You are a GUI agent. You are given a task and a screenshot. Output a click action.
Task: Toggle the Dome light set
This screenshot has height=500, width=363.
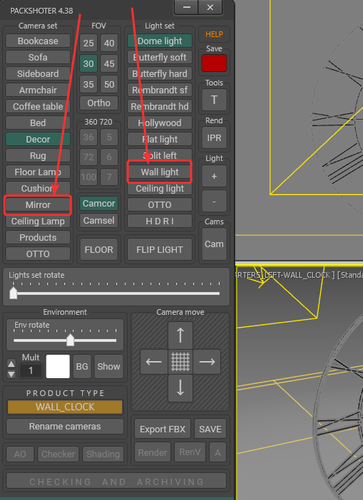point(160,41)
